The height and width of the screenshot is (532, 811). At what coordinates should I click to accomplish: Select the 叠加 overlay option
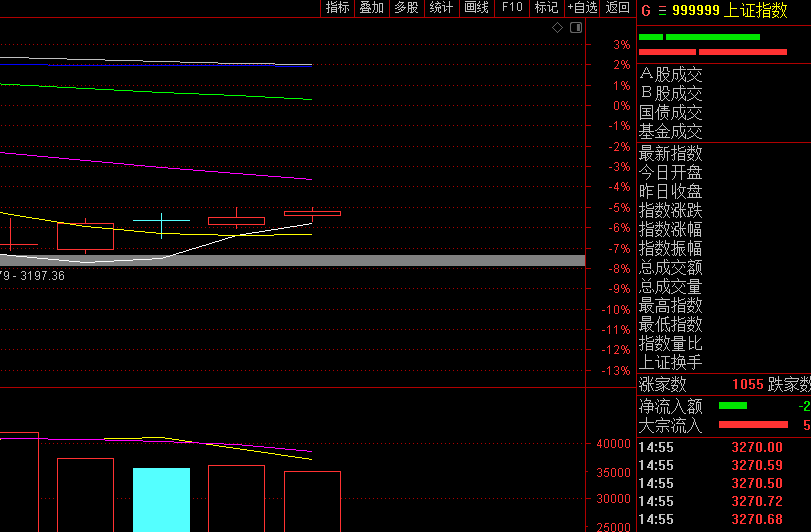[x=371, y=8]
